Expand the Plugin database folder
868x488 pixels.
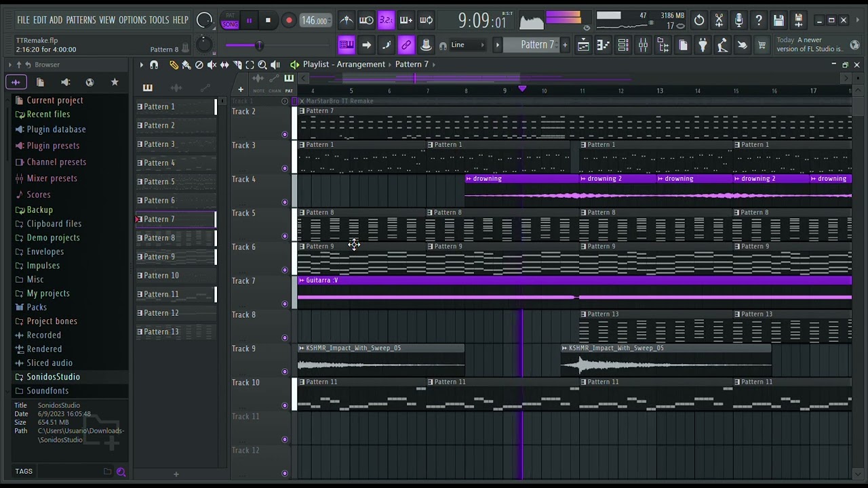click(56, 129)
